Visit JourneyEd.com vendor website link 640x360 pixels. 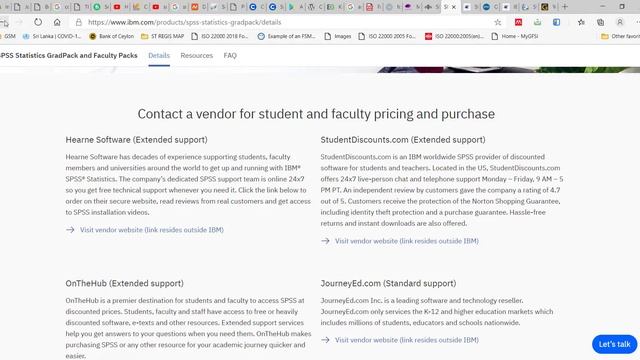point(407,340)
